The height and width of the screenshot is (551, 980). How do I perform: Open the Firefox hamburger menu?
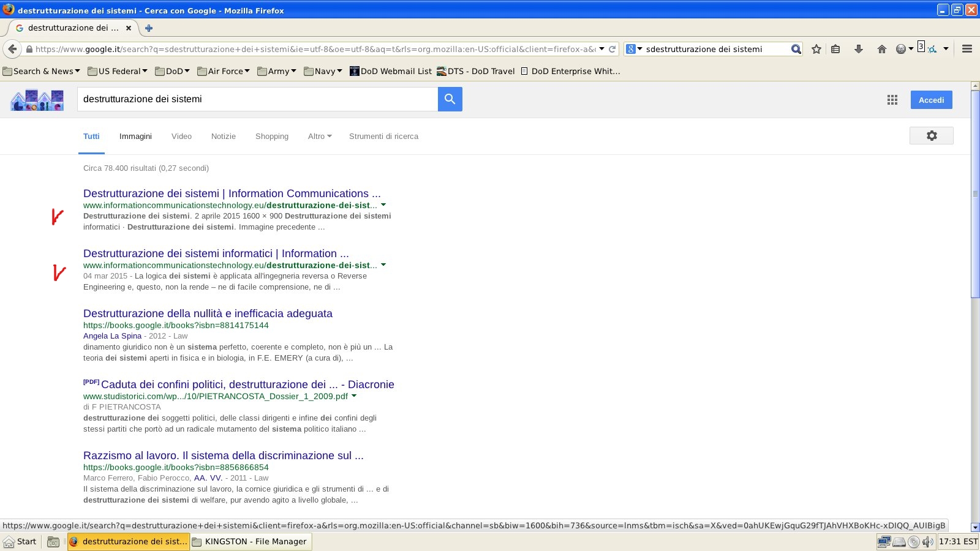(x=967, y=49)
